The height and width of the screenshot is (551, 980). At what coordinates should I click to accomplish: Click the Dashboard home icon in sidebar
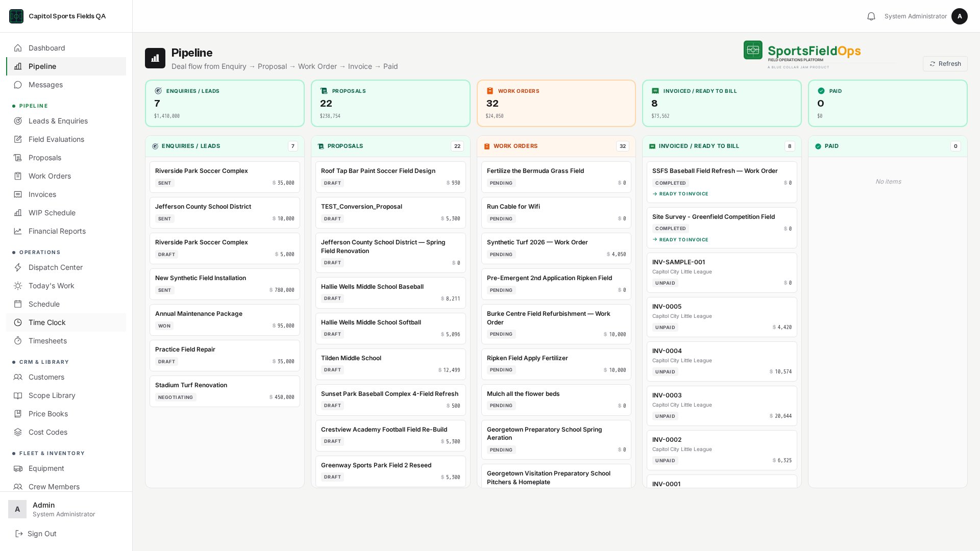tap(18, 48)
